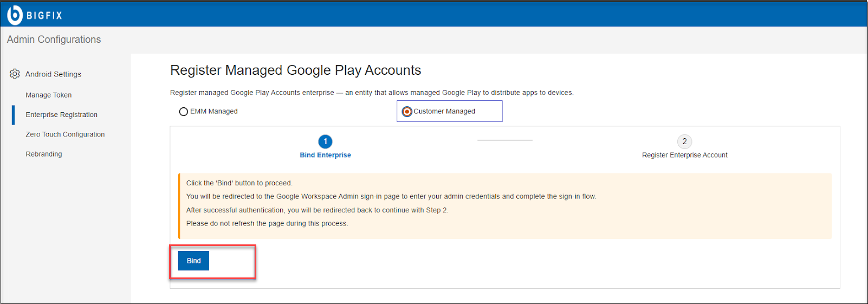868x304 pixels.
Task: Choose the Customer Managed radio option
Action: click(x=407, y=112)
